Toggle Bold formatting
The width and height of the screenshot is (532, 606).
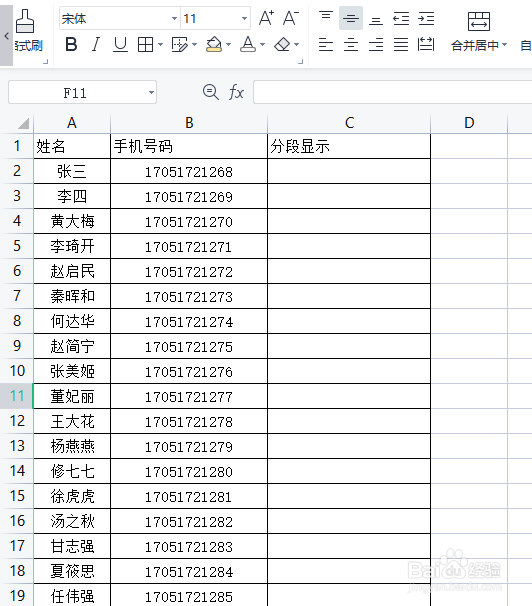pyautogui.click(x=71, y=44)
